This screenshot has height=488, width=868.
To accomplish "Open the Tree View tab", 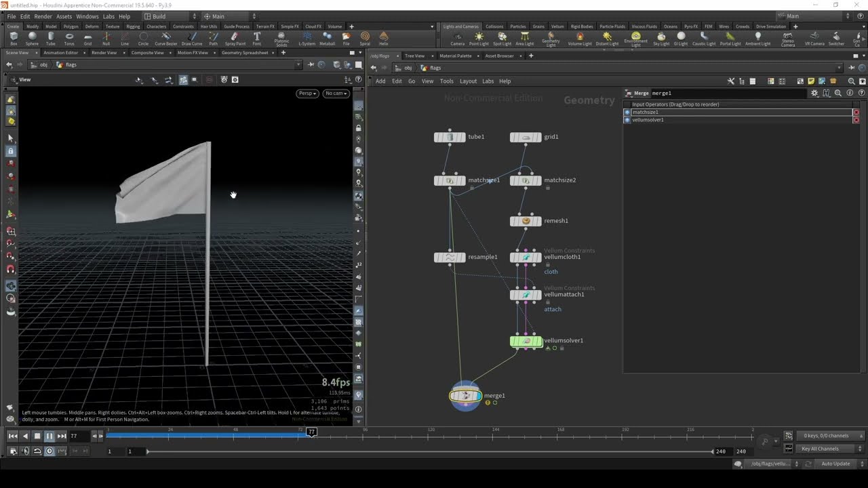I will 414,56.
